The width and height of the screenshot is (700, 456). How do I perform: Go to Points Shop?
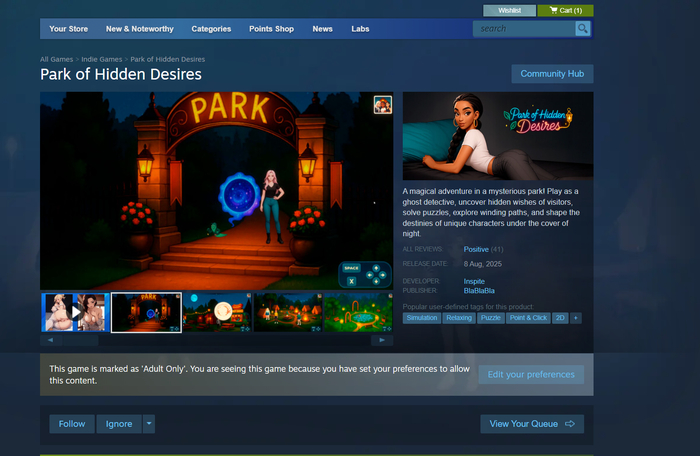pyautogui.click(x=271, y=29)
